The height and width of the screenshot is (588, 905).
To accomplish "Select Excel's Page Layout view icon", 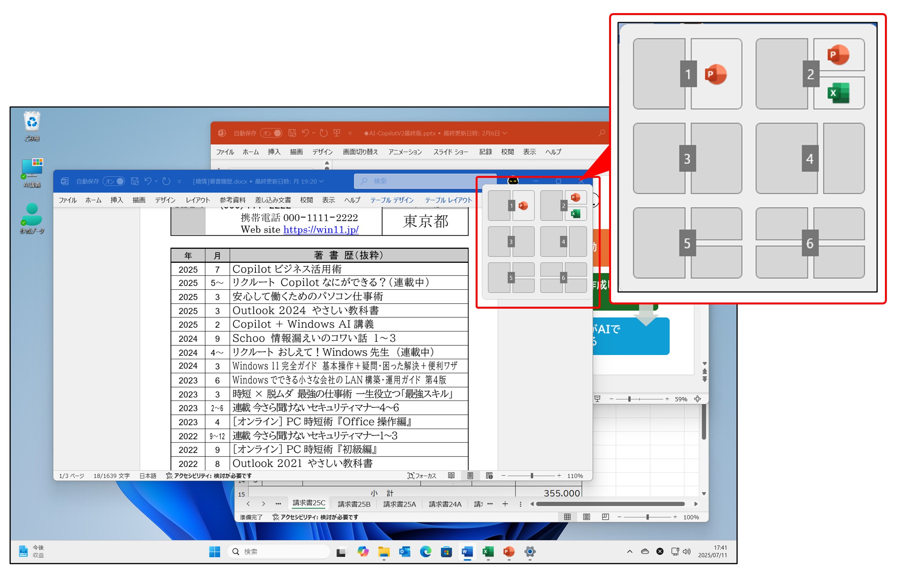I will (587, 517).
